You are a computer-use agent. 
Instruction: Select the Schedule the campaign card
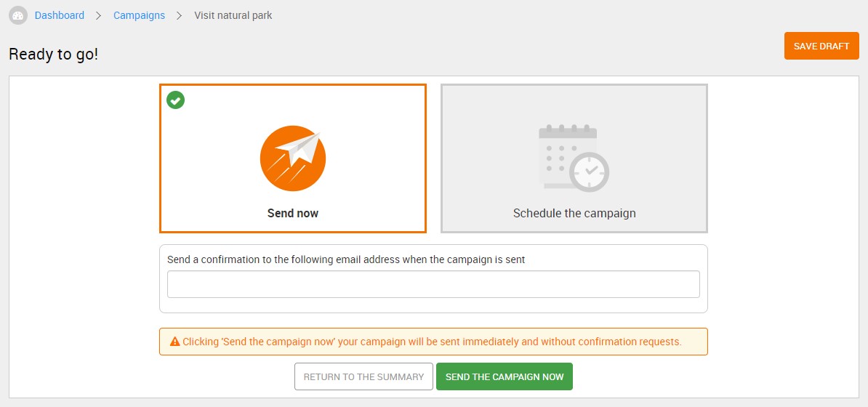pos(574,158)
